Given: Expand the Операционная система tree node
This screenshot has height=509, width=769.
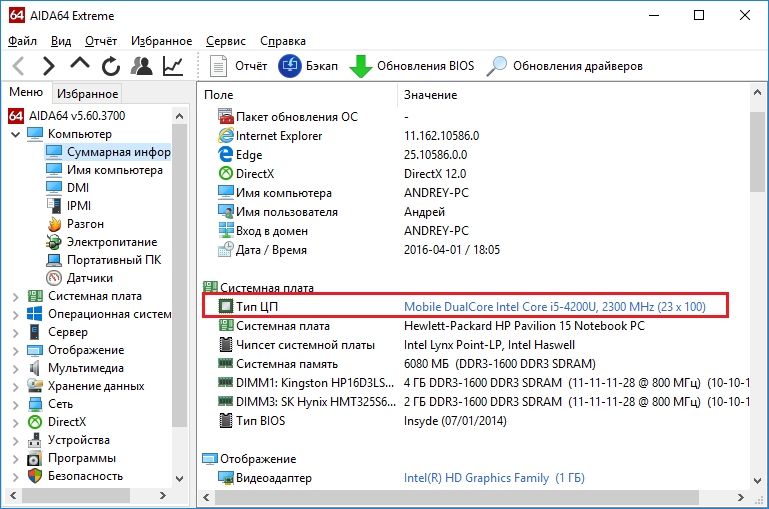Looking at the screenshot, I should point(15,314).
